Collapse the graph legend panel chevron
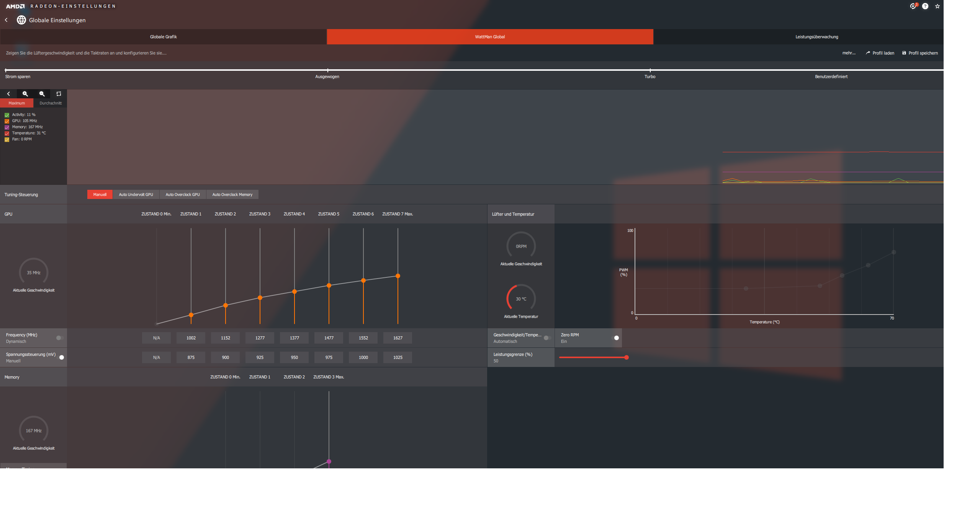This screenshot has height=520, width=980. (x=8, y=94)
